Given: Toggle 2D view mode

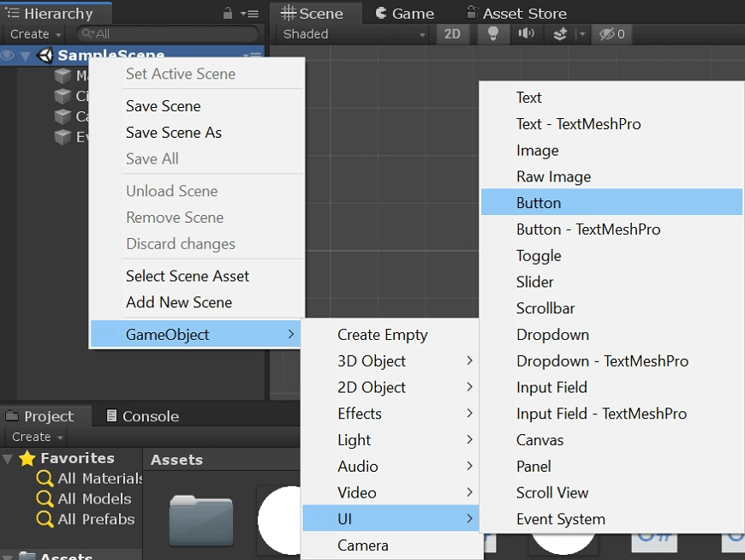Looking at the screenshot, I should [452, 34].
